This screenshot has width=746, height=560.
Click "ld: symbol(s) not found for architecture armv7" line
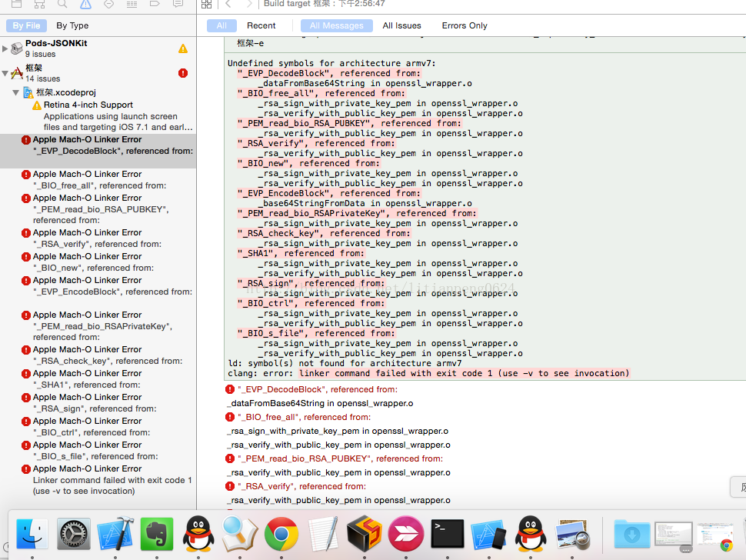point(345,363)
